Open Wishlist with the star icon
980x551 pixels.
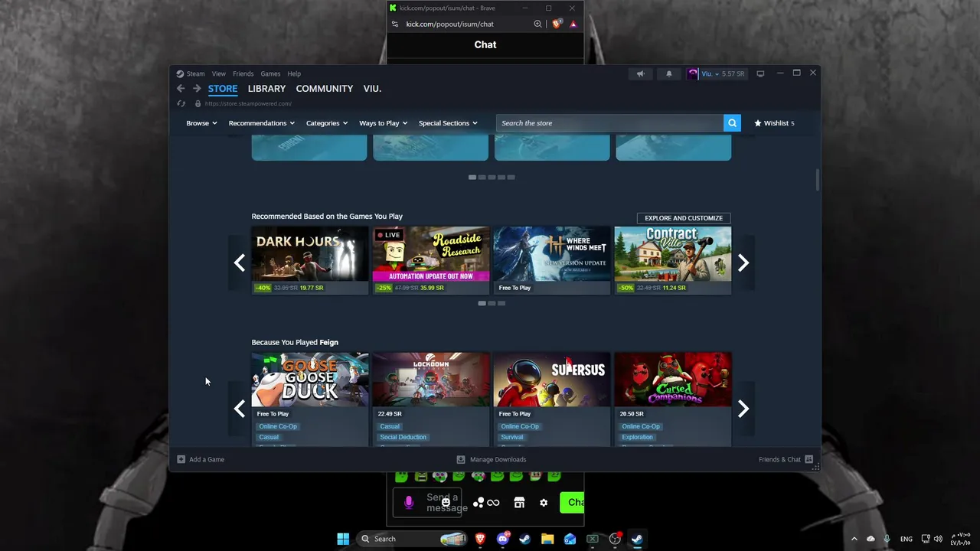[x=774, y=123]
